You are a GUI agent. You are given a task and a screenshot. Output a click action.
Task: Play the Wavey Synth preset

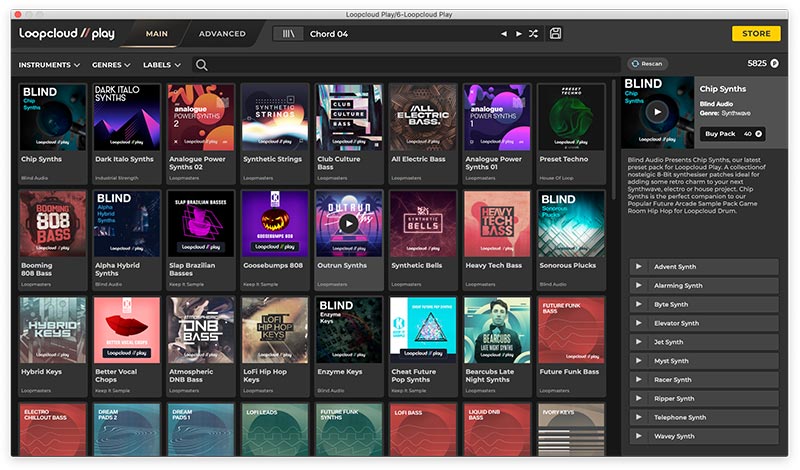pyautogui.click(x=638, y=436)
